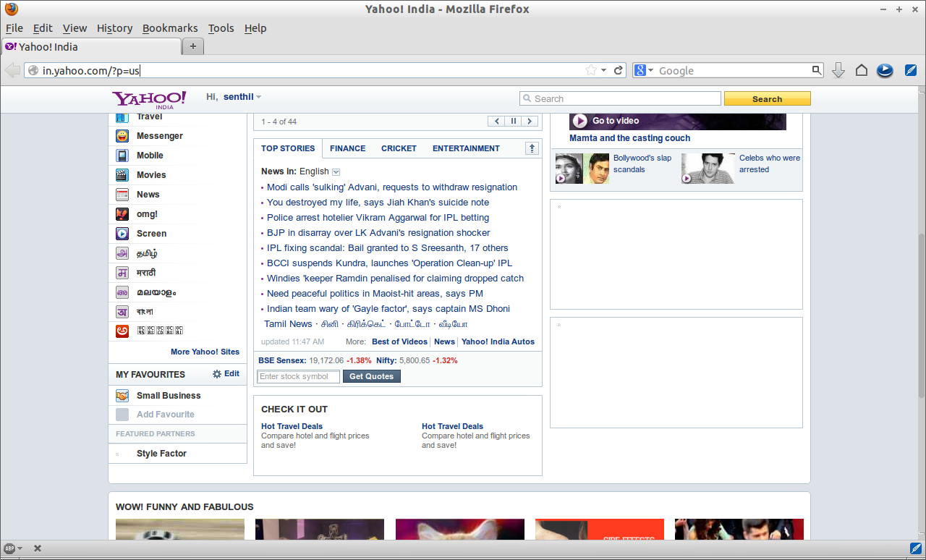Open the bookmark star dropdown arrow

(604, 70)
